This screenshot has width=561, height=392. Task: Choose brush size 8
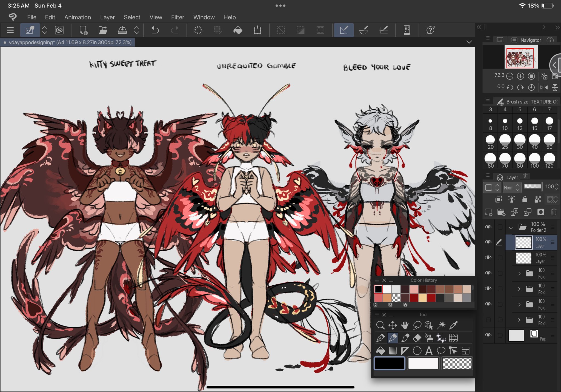[x=490, y=124]
